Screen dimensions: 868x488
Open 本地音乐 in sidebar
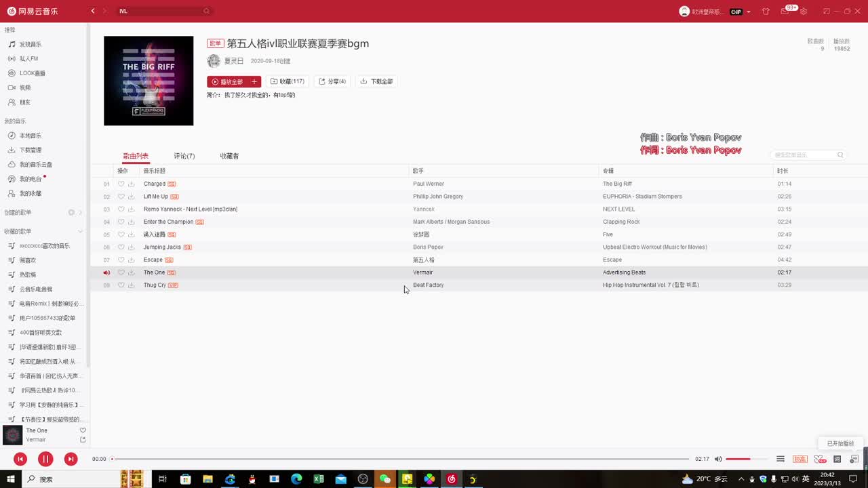pyautogui.click(x=30, y=136)
